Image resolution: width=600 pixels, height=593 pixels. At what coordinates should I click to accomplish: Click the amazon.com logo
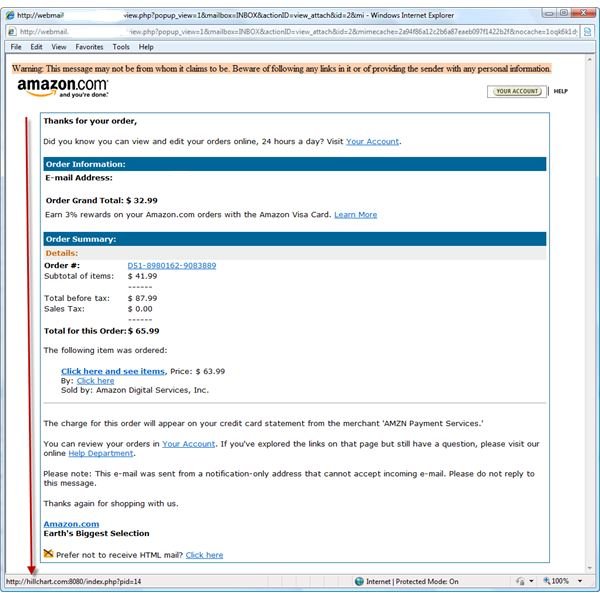63,88
